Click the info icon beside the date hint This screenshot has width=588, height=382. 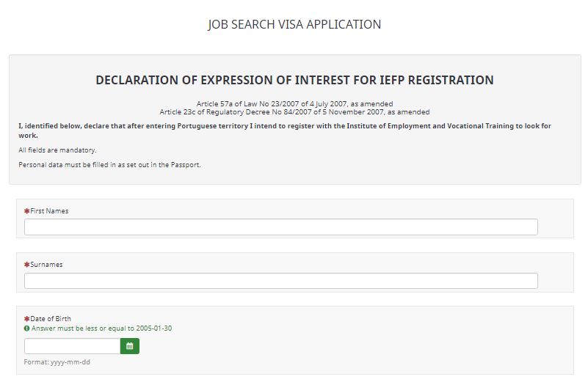click(x=26, y=328)
